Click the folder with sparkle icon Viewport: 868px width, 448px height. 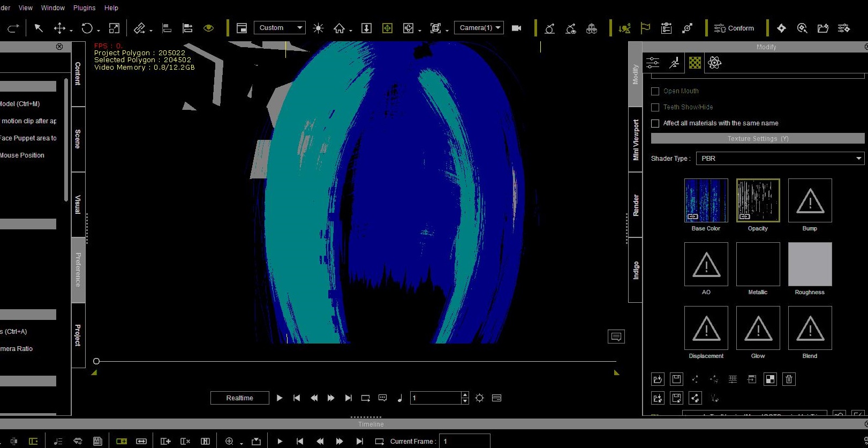point(823,28)
